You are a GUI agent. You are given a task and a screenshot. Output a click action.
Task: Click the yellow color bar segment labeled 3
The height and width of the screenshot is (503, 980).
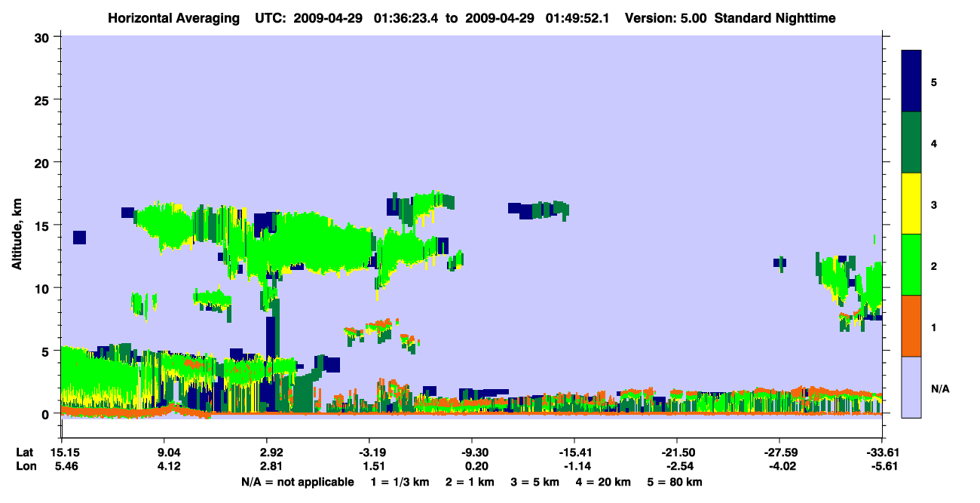pyautogui.click(x=911, y=204)
